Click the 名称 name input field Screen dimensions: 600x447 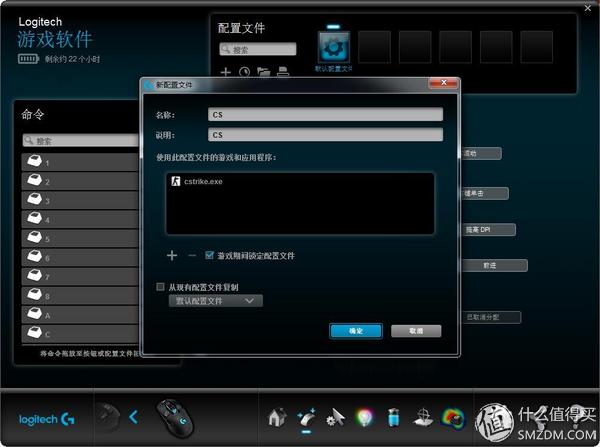326,114
